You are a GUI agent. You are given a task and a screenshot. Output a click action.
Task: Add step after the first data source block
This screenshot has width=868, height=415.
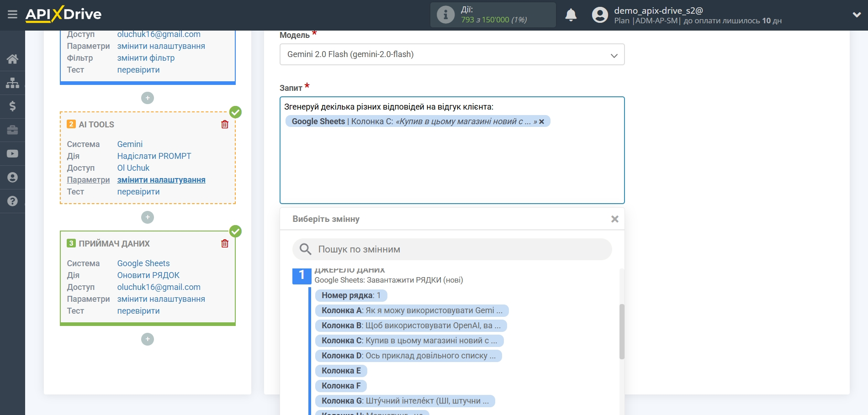pyautogui.click(x=148, y=98)
